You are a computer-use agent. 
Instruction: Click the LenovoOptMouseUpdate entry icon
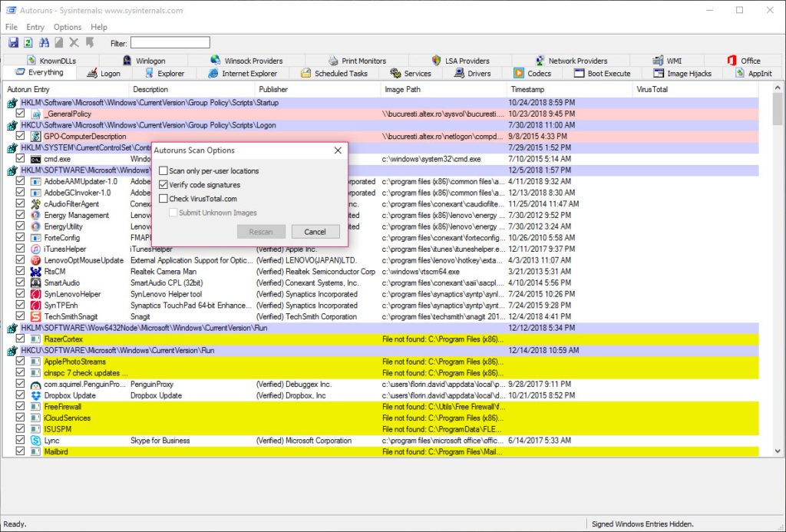click(x=35, y=260)
